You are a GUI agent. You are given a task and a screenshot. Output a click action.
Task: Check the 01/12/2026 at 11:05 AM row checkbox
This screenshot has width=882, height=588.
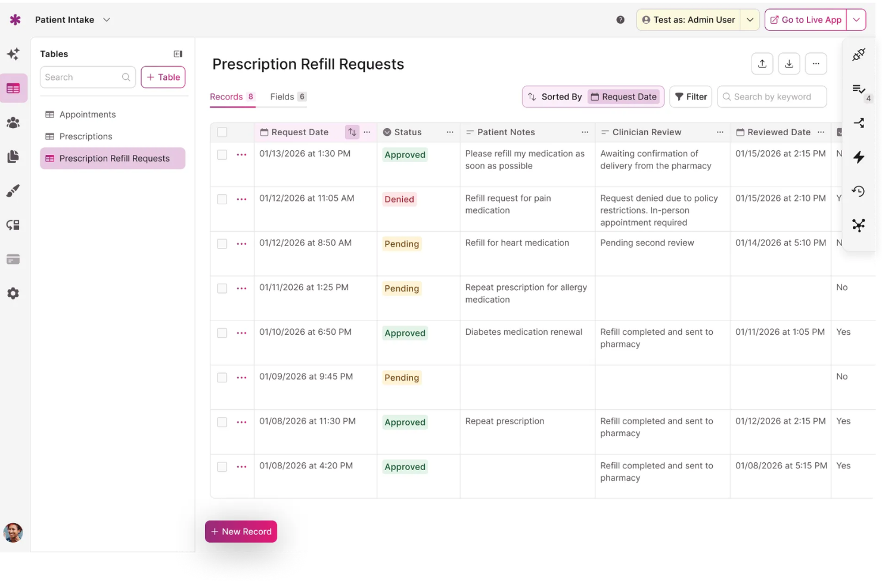pos(222,200)
